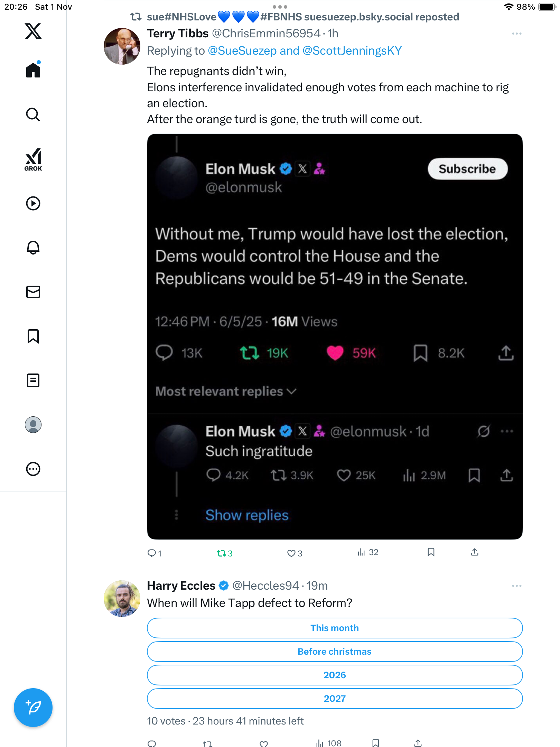Select the "2026" poll option
This screenshot has width=560, height=747.
[x=335, y=675]
